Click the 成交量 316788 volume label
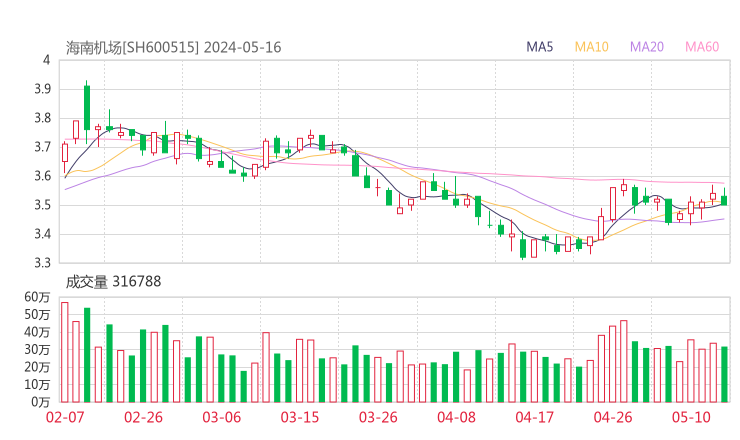740x440 pixels. [113, 282]
